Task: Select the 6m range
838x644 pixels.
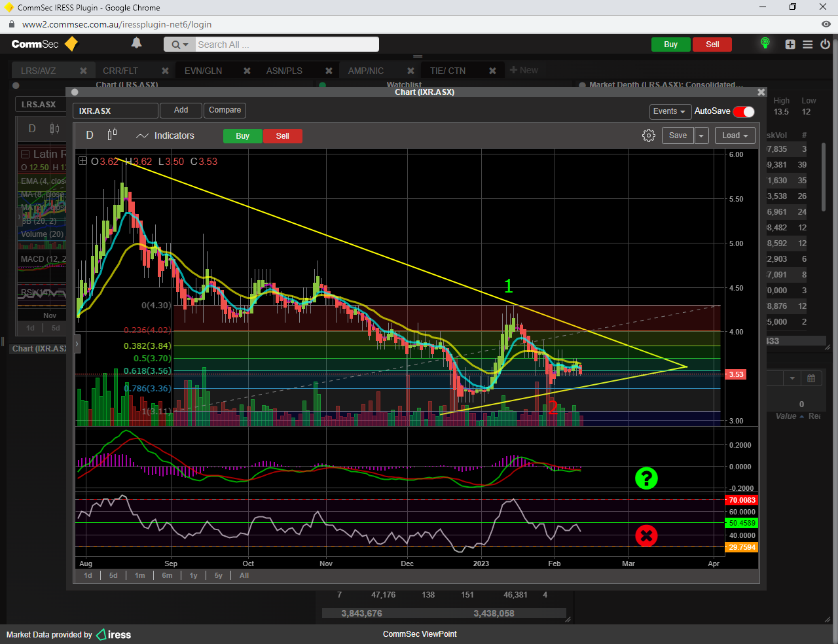Action: pyautogui.click(x=168, y=576)
